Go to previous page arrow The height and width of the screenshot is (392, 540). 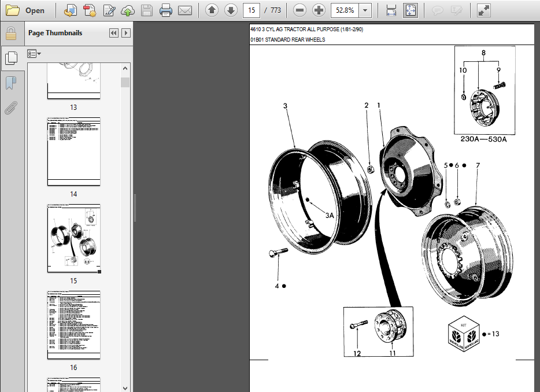[x=212, y=10]
